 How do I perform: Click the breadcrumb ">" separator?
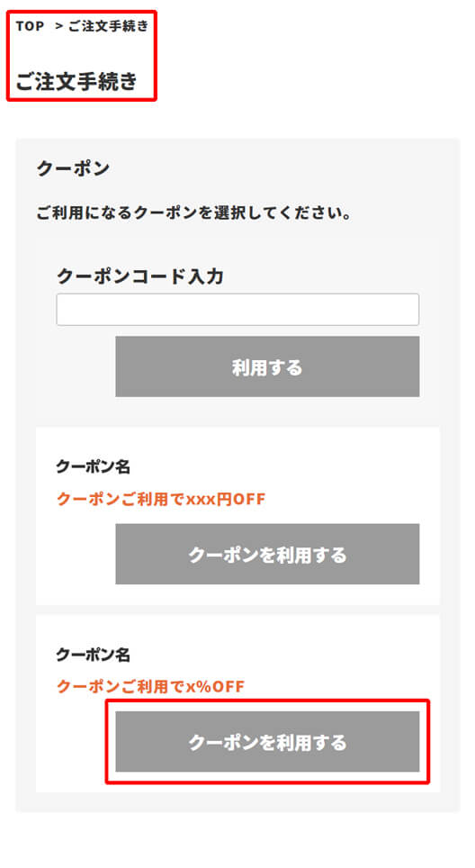coord(59,26)
